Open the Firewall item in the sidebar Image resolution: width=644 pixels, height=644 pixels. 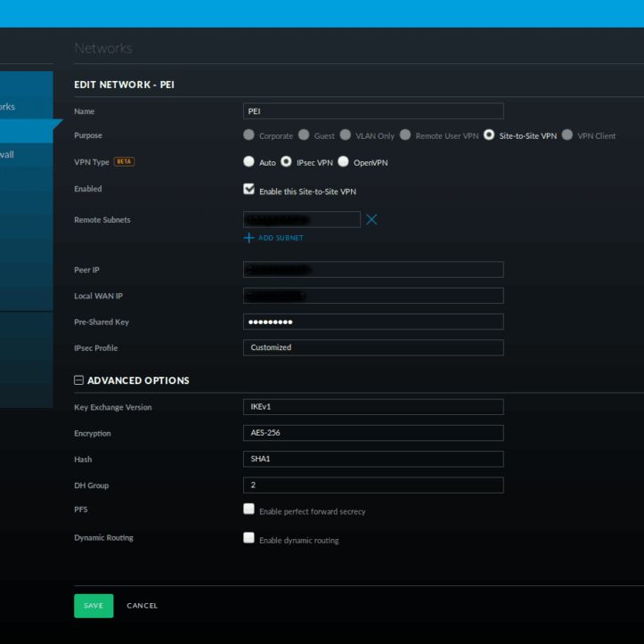tap(27, 155)
